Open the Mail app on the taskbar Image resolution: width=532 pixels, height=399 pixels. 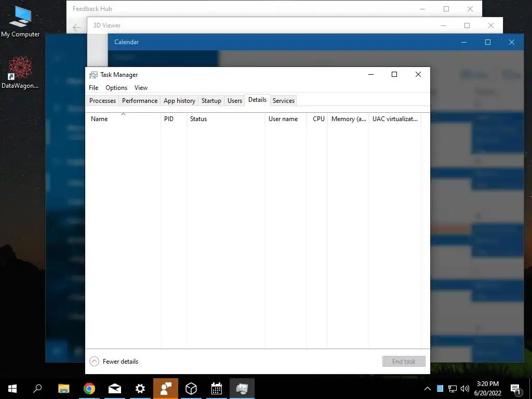[115, 389]
